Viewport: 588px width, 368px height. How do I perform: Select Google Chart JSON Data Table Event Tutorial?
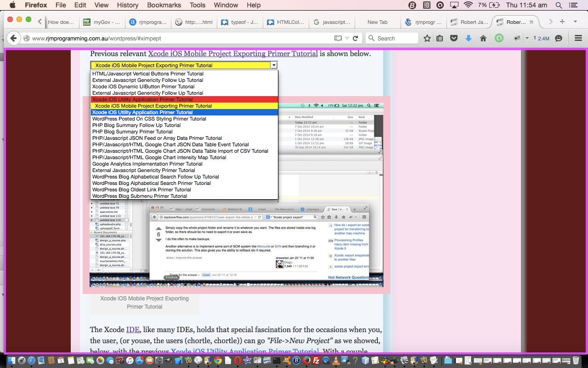[184, 144]
